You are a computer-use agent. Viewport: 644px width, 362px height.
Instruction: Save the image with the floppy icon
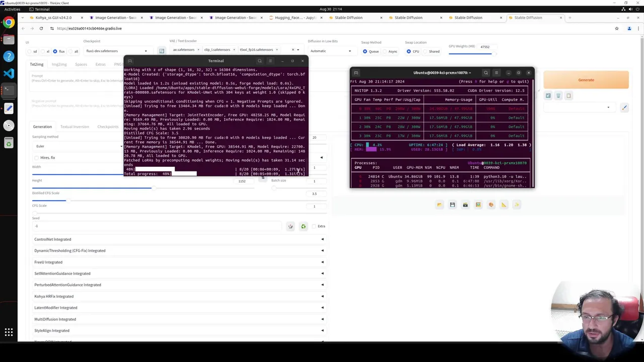click(452, 205)
